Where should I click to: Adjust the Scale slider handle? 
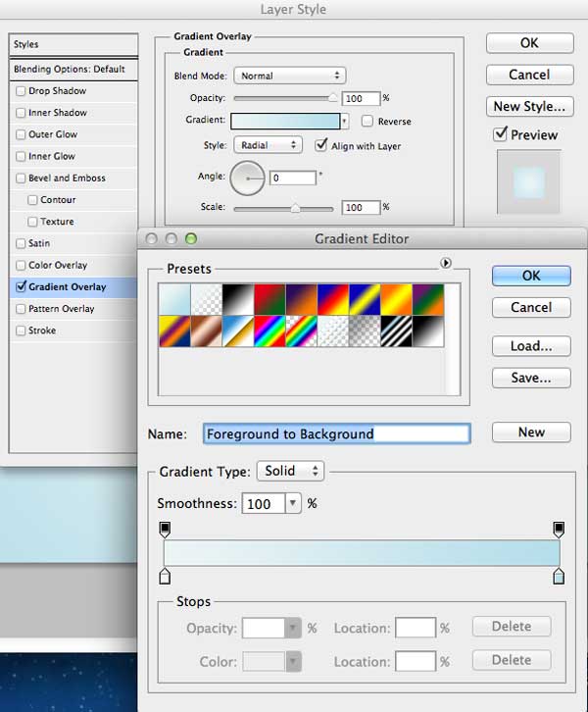295,208
